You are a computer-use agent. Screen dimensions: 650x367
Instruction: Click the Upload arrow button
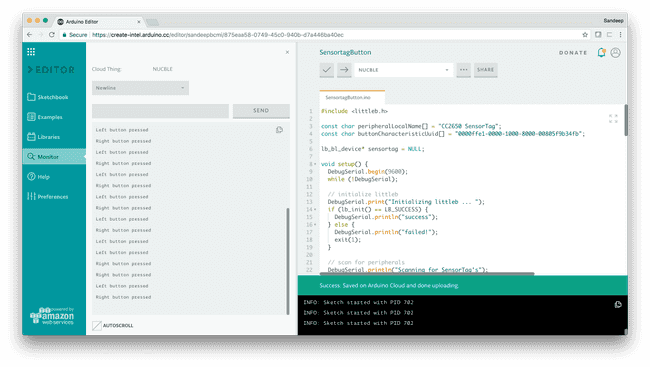click(344, 70)
